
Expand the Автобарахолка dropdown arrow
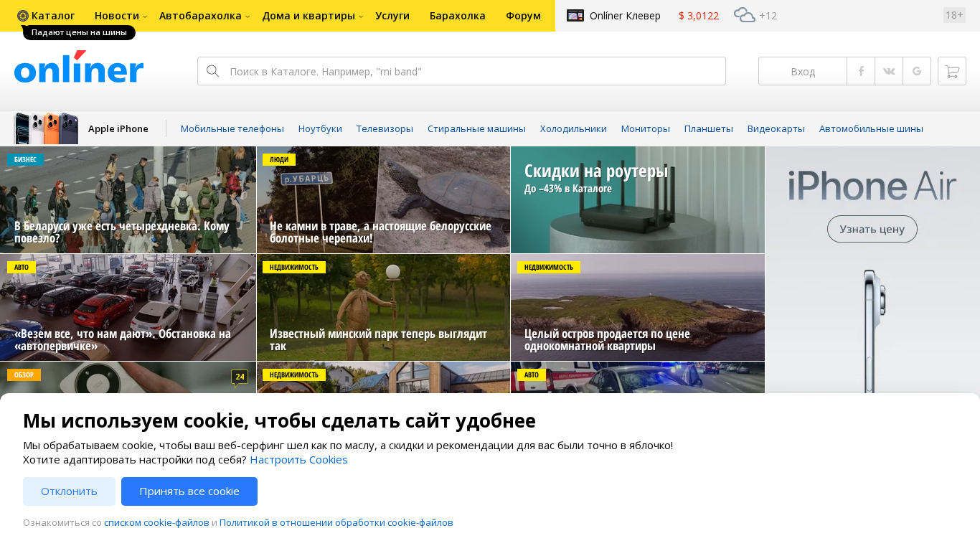(248, 17)
